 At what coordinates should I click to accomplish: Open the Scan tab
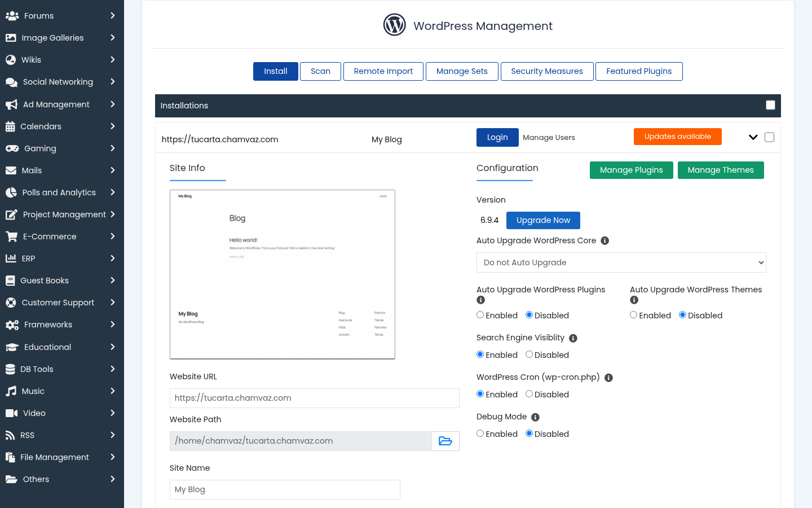point(321,71)
